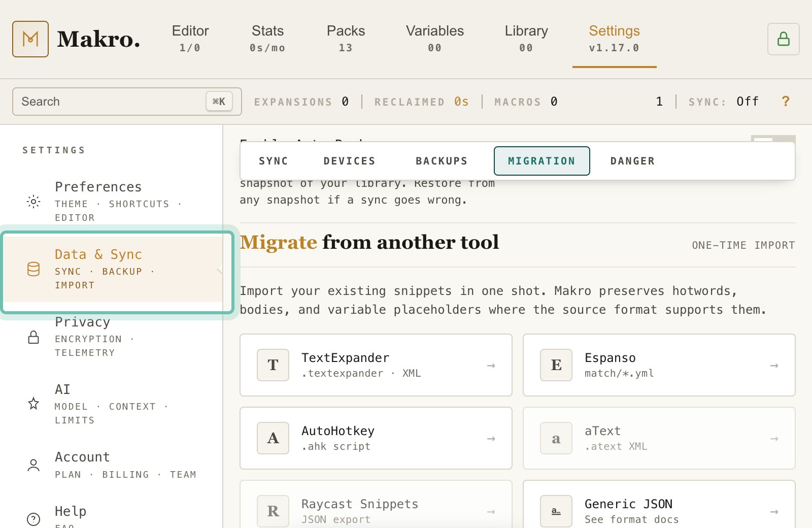Click the Sync Off status
812x528 pixels.
point(724,102)
